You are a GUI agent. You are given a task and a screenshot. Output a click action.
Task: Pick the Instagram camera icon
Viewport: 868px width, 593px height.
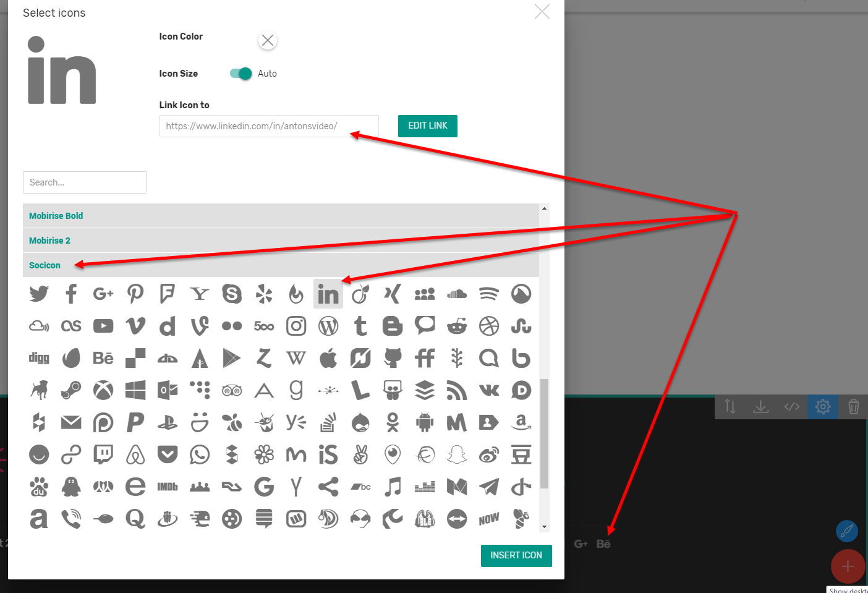coord(296,326)
